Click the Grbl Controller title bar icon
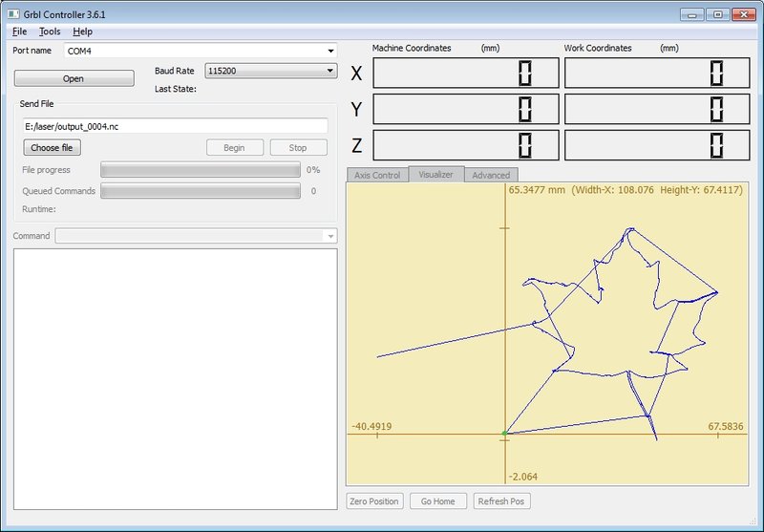Screen dimensions: 764x532 tap(13, 14)
